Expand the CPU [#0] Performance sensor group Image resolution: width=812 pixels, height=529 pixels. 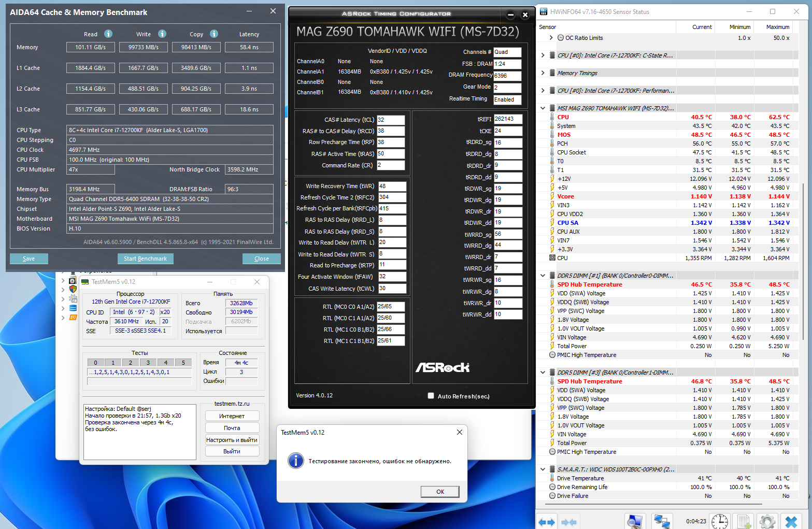click(x=543, y=91)
